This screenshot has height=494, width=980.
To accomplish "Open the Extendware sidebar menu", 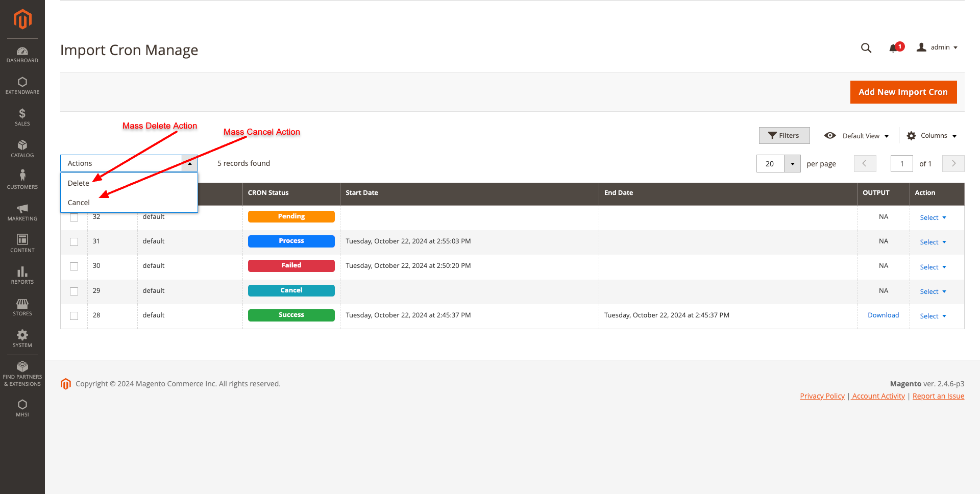I will (22, 86).
